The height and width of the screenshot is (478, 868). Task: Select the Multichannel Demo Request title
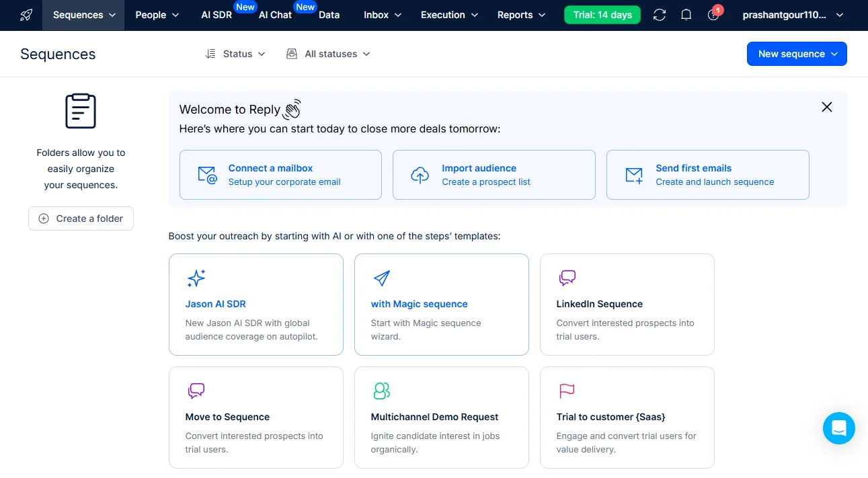(435, 417)
